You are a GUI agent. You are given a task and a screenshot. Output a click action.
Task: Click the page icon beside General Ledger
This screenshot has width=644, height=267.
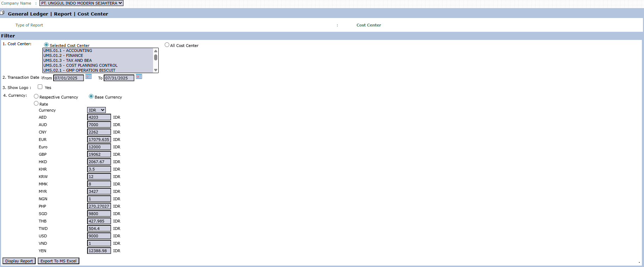click(2, 13)
